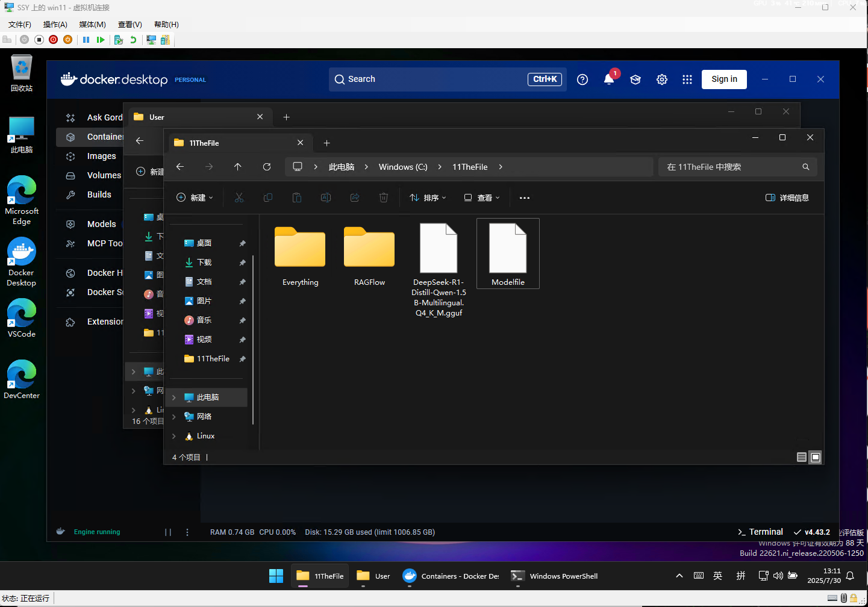The image size is (868, 607).
Task: Select the Docker Desktop shortcut on desktop
Action: tap(22, 262)
